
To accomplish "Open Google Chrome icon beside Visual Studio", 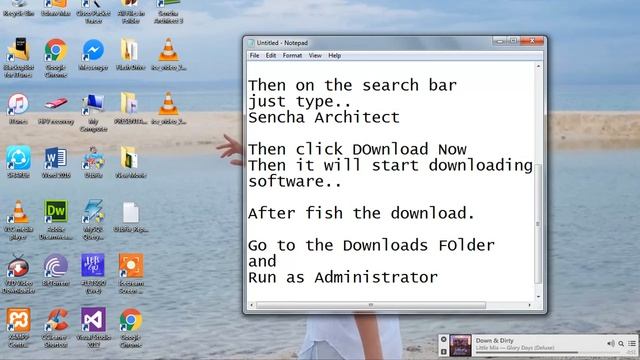I will coord(131,327).
